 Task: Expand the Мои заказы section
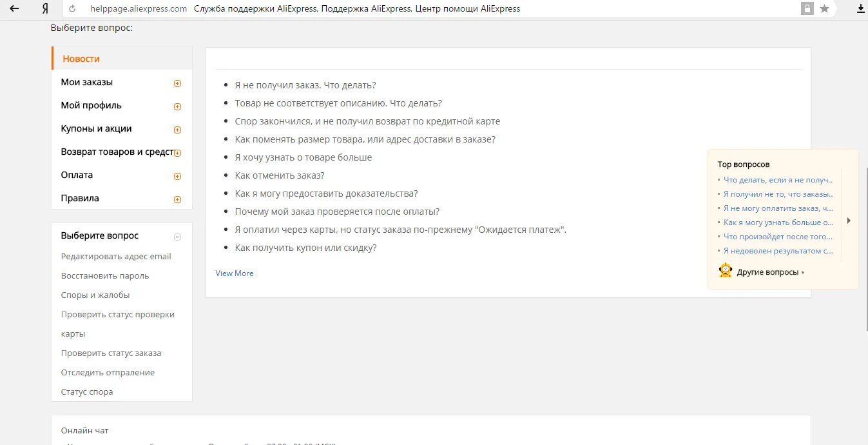(x=177, y=83)
